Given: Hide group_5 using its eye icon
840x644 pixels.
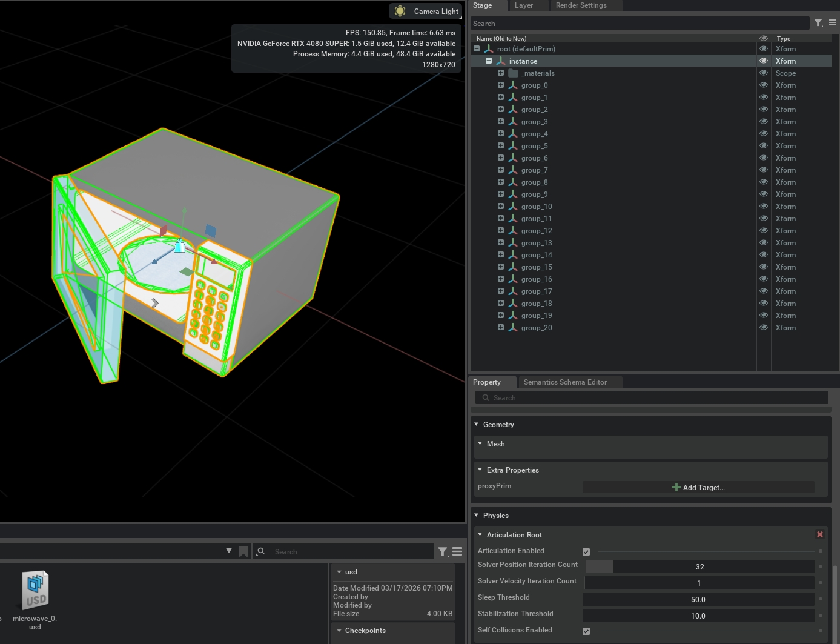Looking at the screenshot, I should click(x=763, y=146).
